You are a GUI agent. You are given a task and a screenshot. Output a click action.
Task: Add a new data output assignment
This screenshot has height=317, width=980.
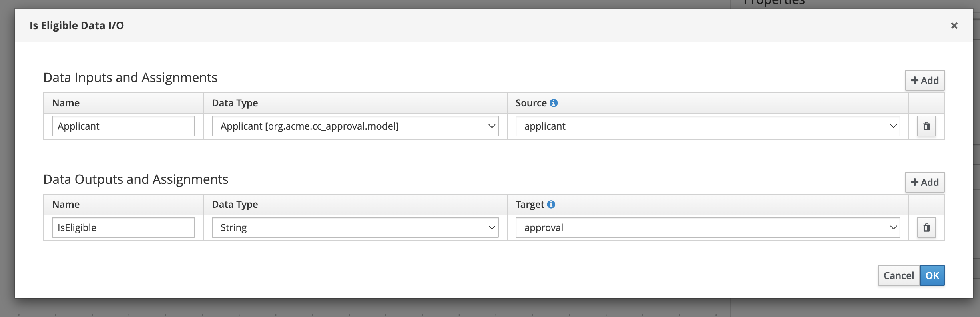(x=925, y=182)
